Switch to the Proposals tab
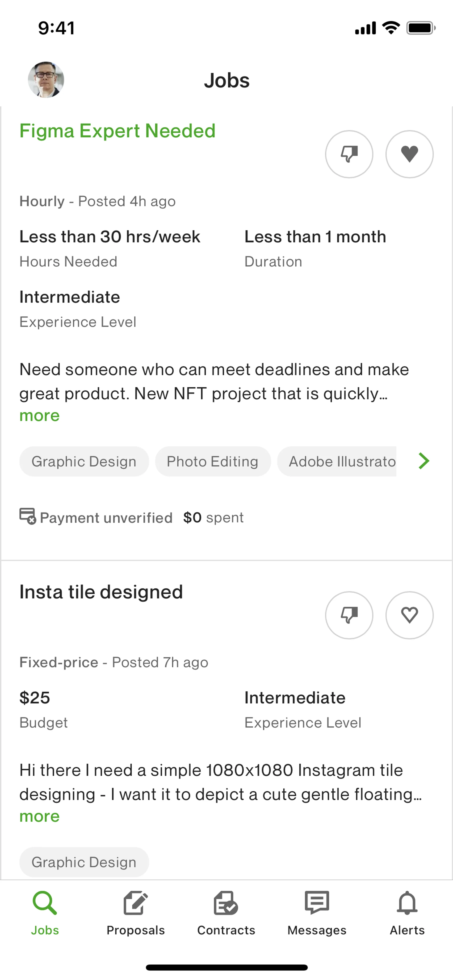The height and width of the screenshot is (980, 453). (x=135, y=913)
